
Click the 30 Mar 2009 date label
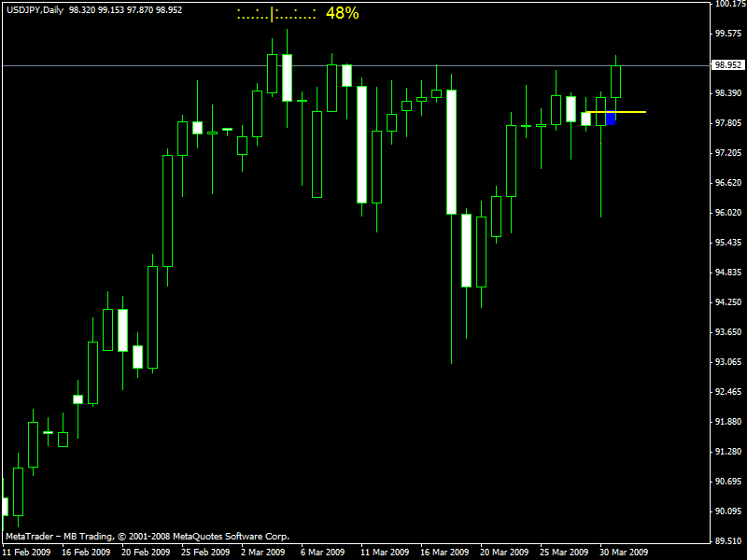(x=624, y=553)
